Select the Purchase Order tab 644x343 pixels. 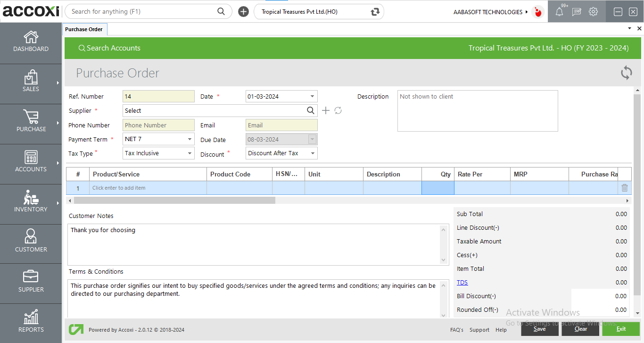point(84,29)
